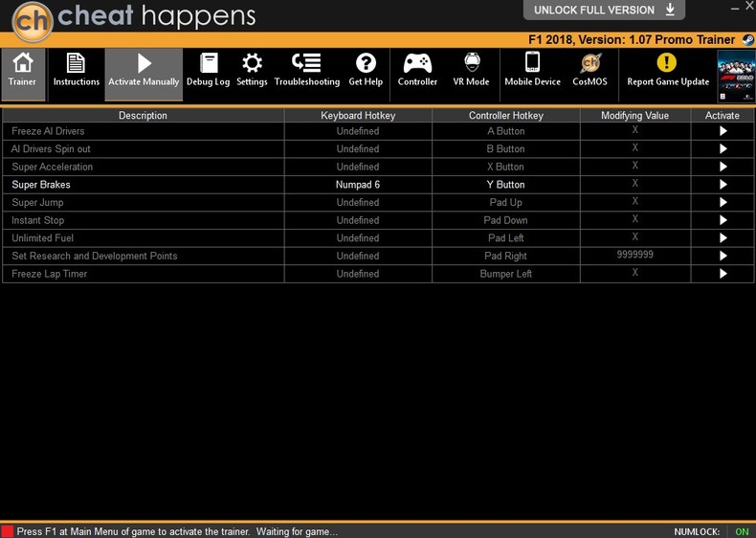Open the Trainer home tab

click(x=23, y=74)
